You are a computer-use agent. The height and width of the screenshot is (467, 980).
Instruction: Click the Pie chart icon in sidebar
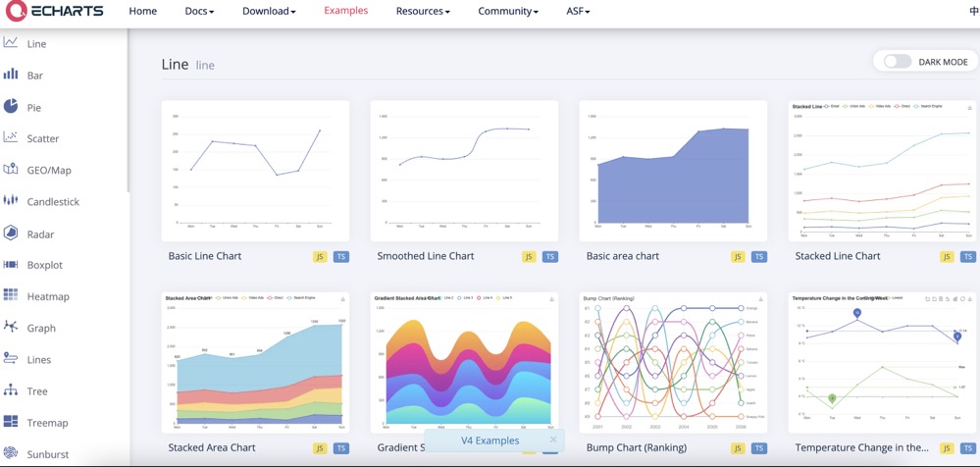pyautogui.click(x=11, y=106)
